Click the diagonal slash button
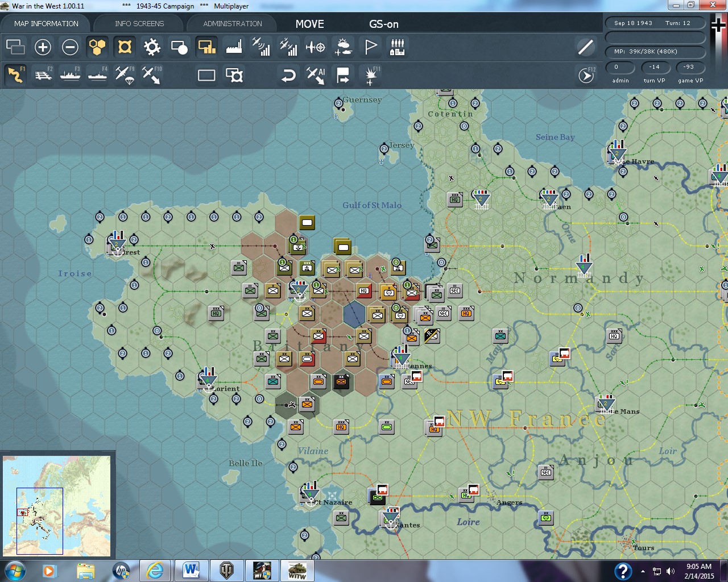This screenshot has width=728, height=582. coord(585,47)
